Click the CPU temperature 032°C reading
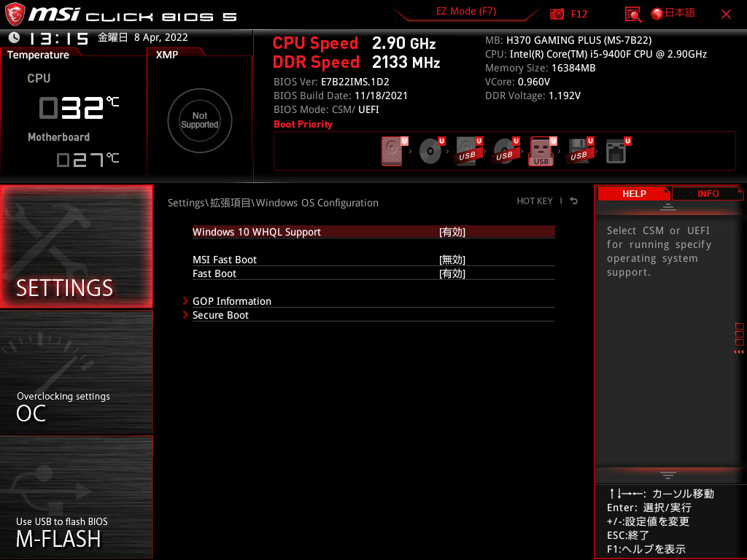 (x=79, y=107)
